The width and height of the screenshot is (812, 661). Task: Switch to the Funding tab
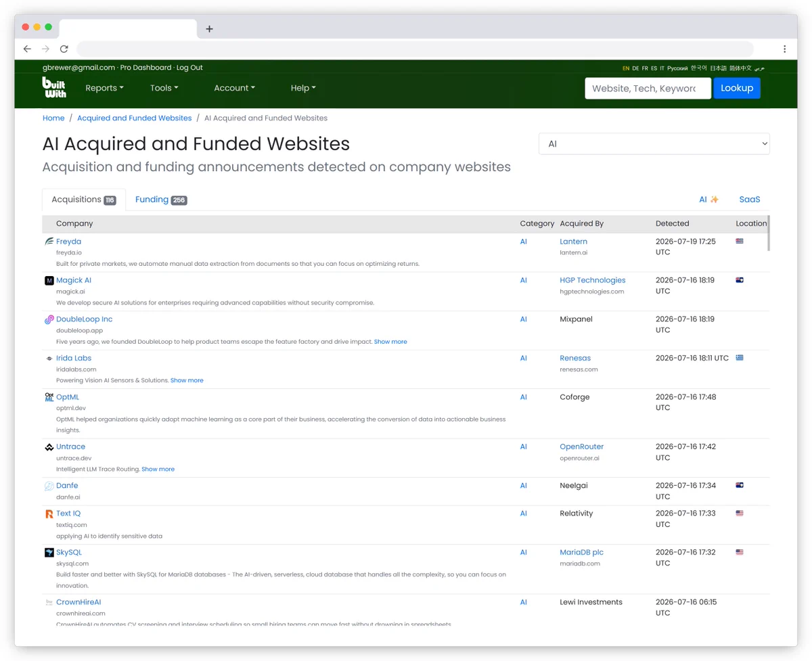[160, 200]
